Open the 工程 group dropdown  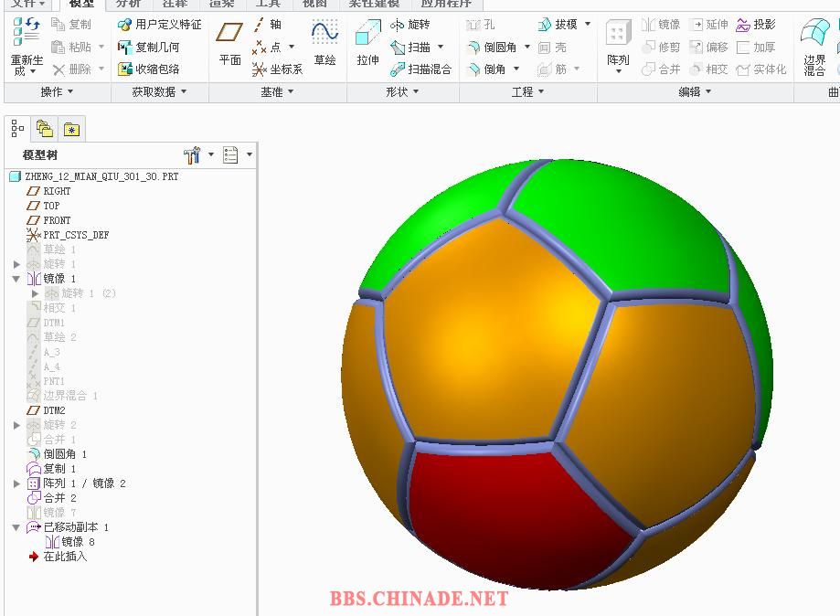[x=527, y=92]
